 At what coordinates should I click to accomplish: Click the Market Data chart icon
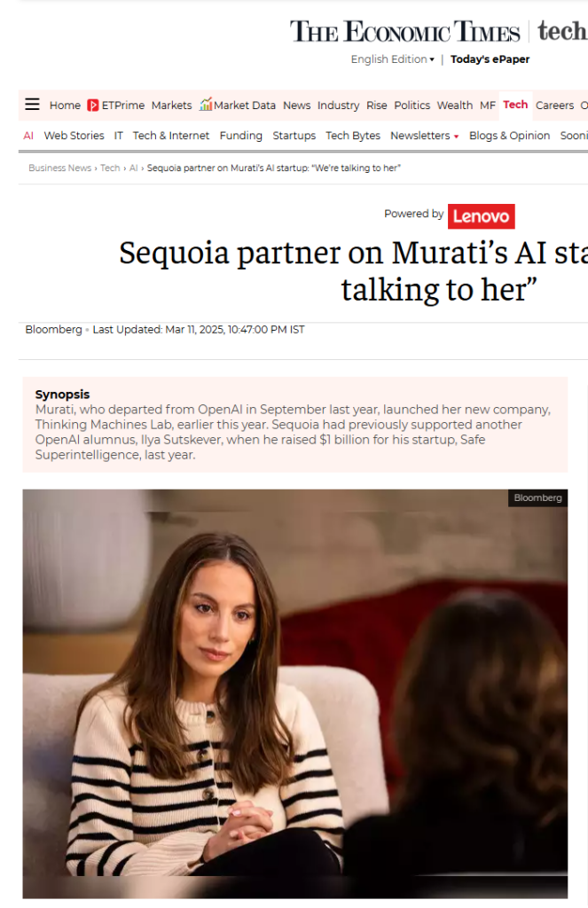point(206,105)
